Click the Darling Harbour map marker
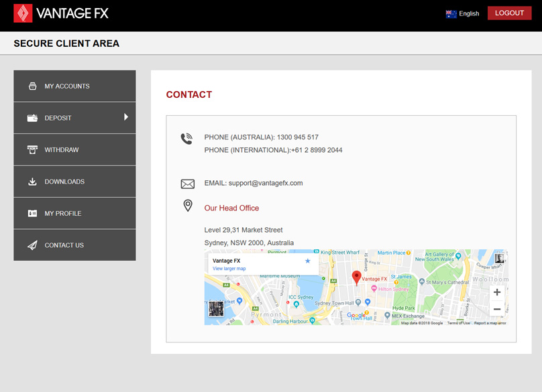542x392 pixels. [312, 320]
